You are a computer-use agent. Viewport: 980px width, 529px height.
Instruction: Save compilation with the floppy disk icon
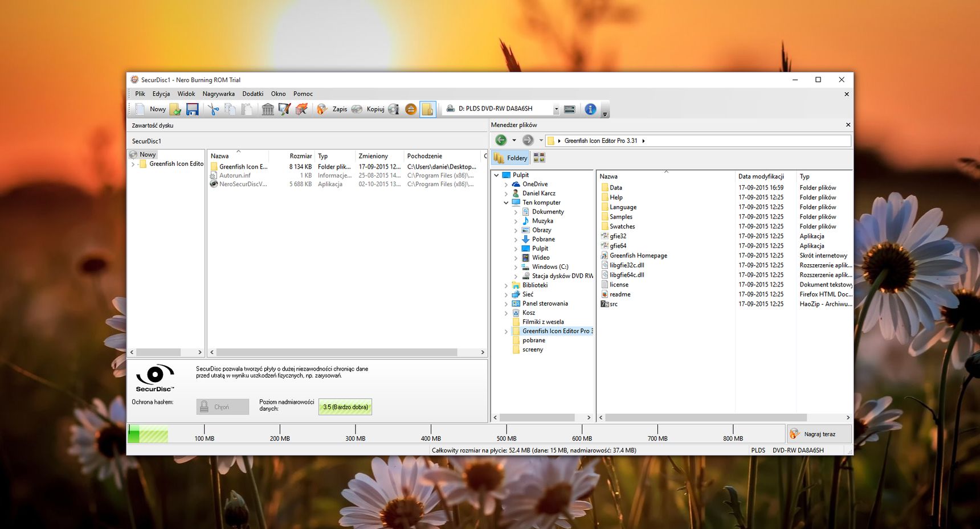tap(193, 109)
